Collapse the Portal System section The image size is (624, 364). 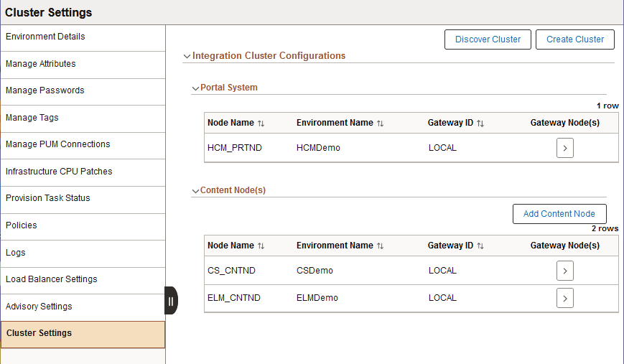(x=195, y=88)
